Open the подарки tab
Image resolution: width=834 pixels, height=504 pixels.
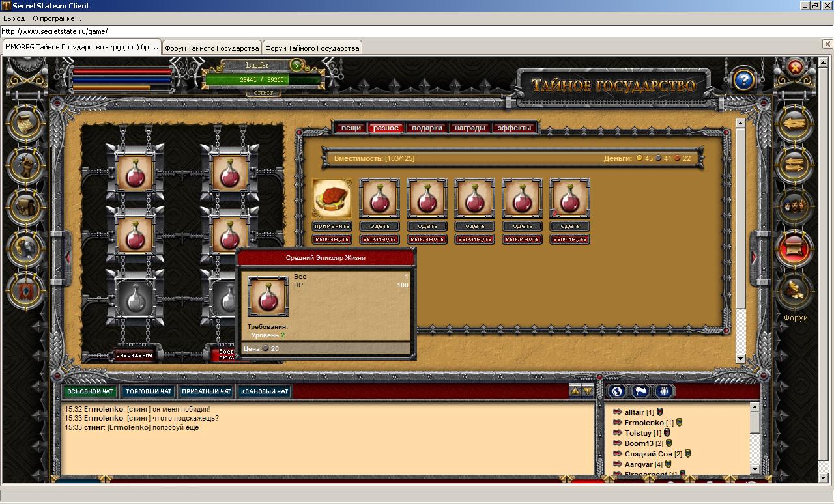(427, 128)
